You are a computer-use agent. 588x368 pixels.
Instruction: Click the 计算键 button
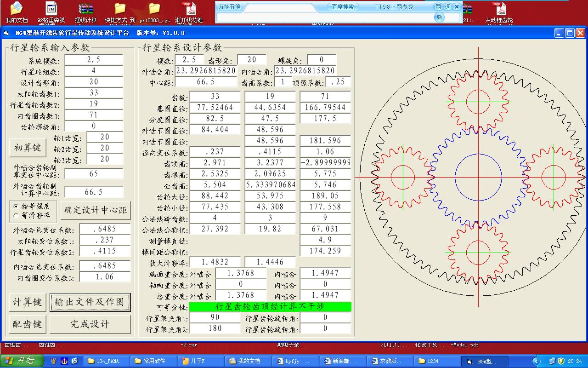28,302
